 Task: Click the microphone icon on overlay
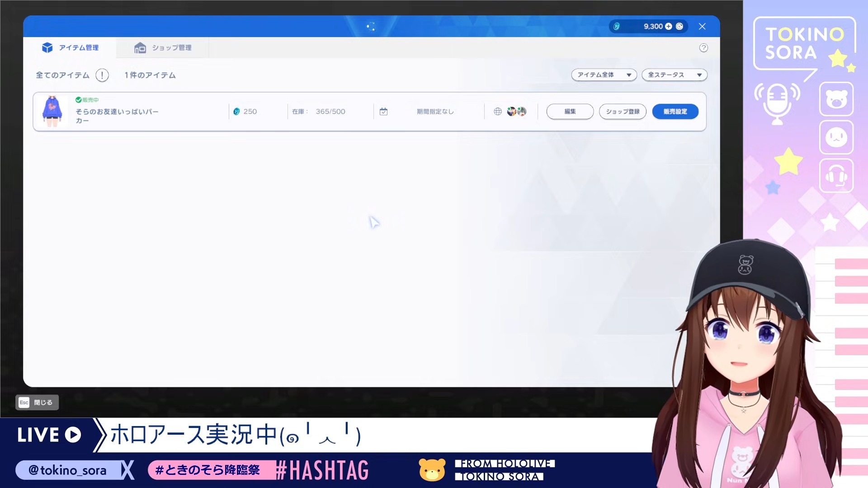coord(777,103)
